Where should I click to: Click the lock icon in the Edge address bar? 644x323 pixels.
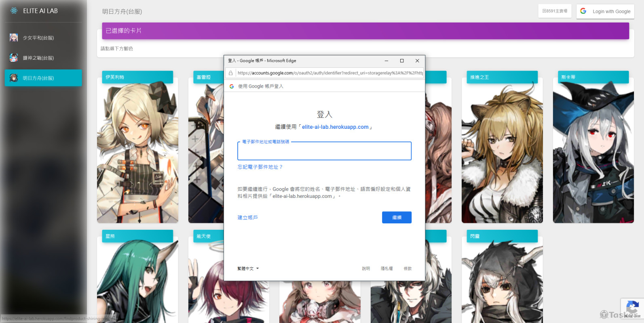(231, 73)
